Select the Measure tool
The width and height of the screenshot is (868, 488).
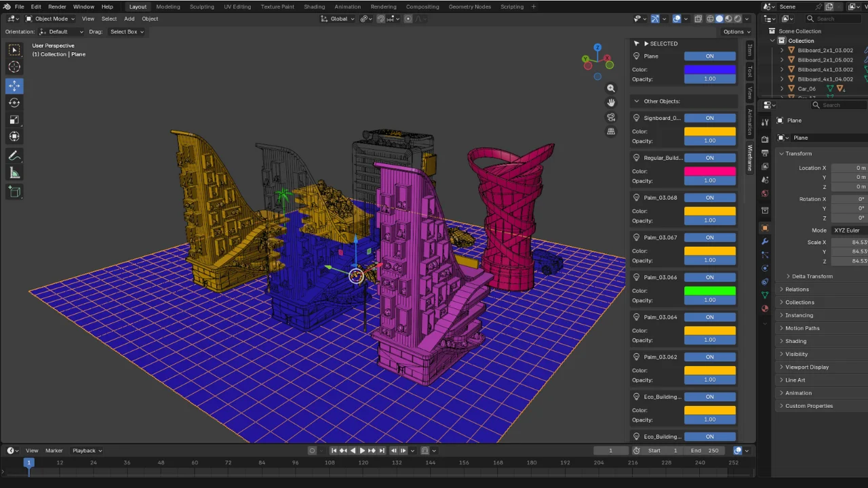tap(14, 173)
